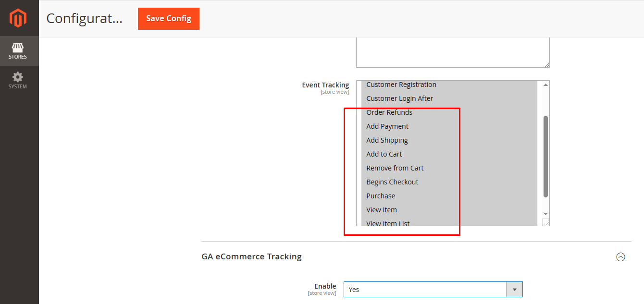Screen dimensions: 644x304
Task: Open the Enable dropdown
Action: [x=433, y=290]
